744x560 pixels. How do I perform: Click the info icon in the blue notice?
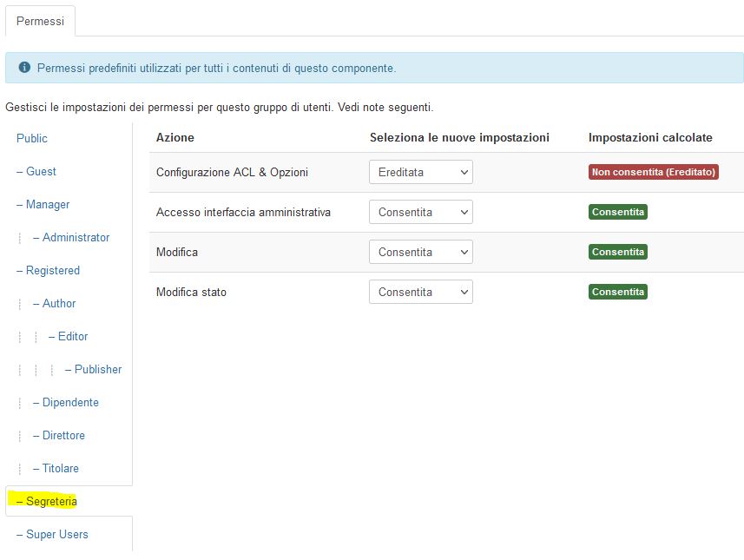(24, 68)
